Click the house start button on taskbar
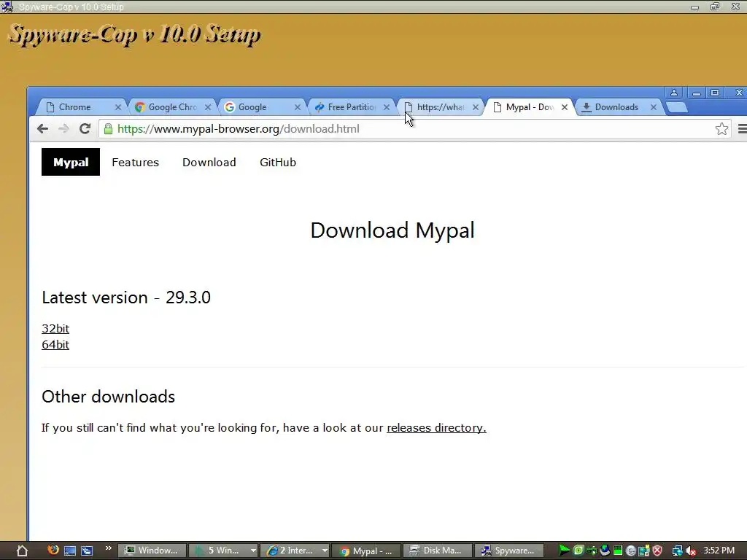The image size is (747, 560). coord(22,551)
